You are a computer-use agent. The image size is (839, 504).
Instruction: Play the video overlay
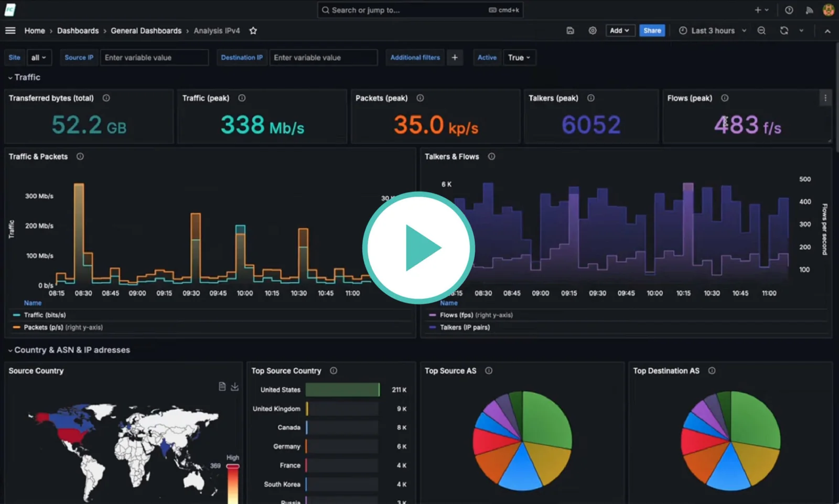(418, 248)
